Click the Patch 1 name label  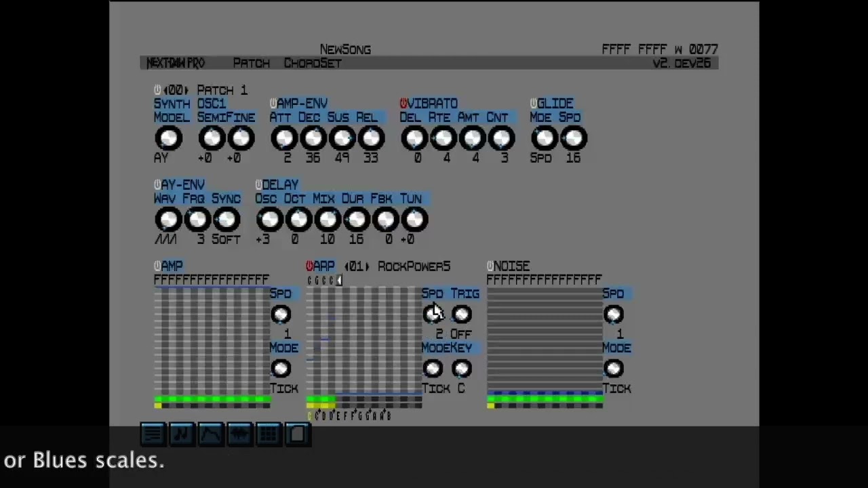click(x=222, y=90)
